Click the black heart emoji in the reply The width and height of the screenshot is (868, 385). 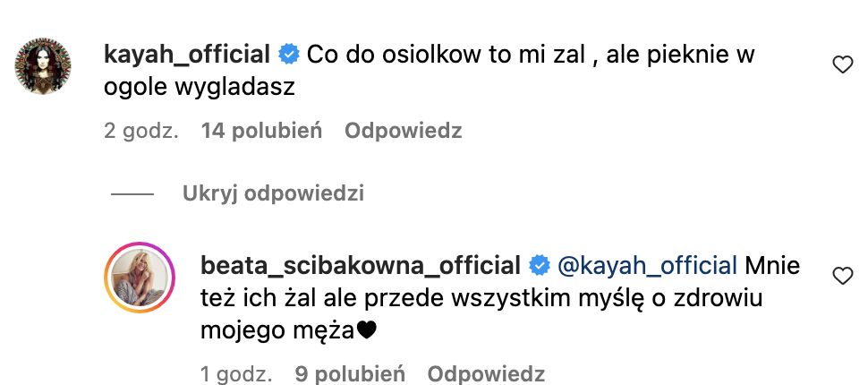click(x=366, y=331)
